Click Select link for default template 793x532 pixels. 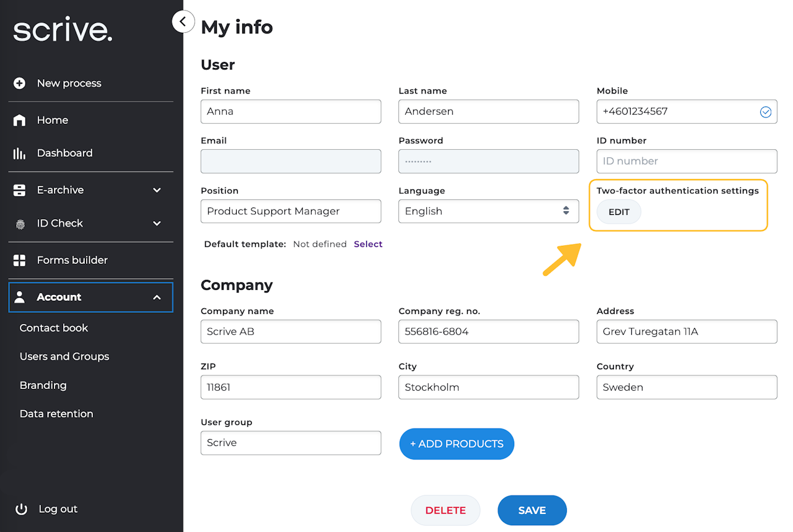[x=368, y=244]
